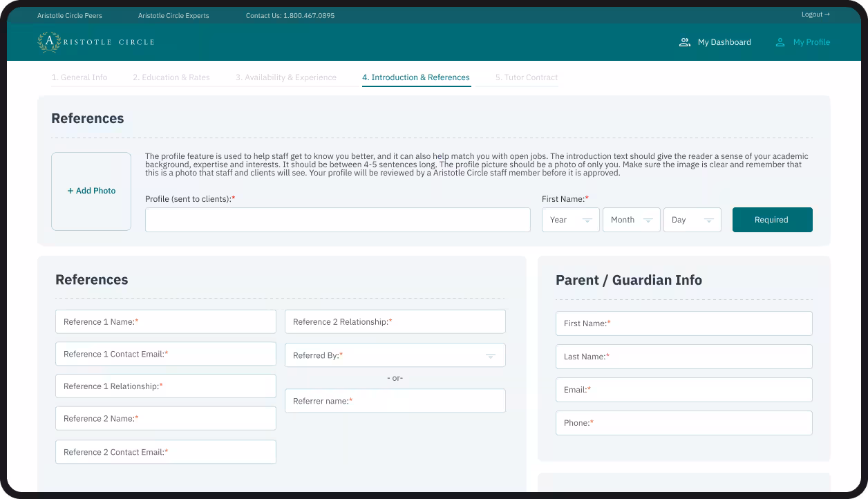Click the My Dashboard people icon
Screen dimensions: 868x499
pyautogui.click(x=685, y=42)
